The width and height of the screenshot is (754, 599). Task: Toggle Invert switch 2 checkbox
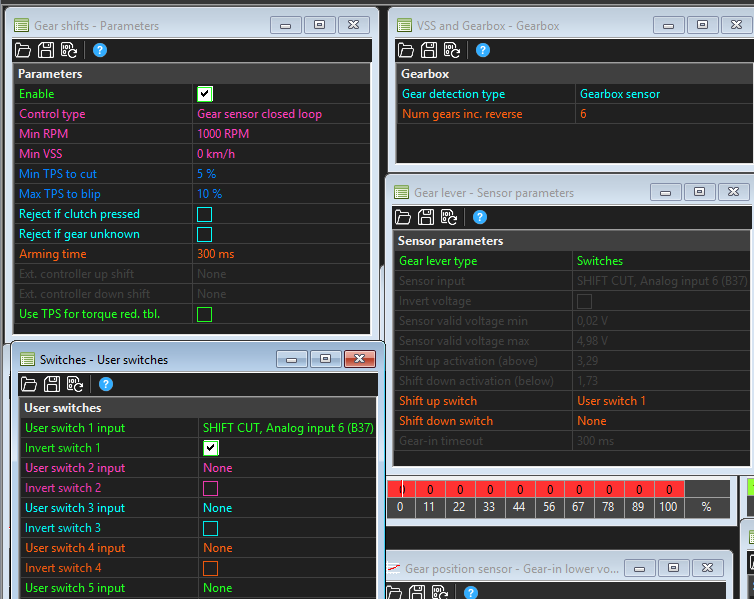pyautogui.click(x=211, y=488)
